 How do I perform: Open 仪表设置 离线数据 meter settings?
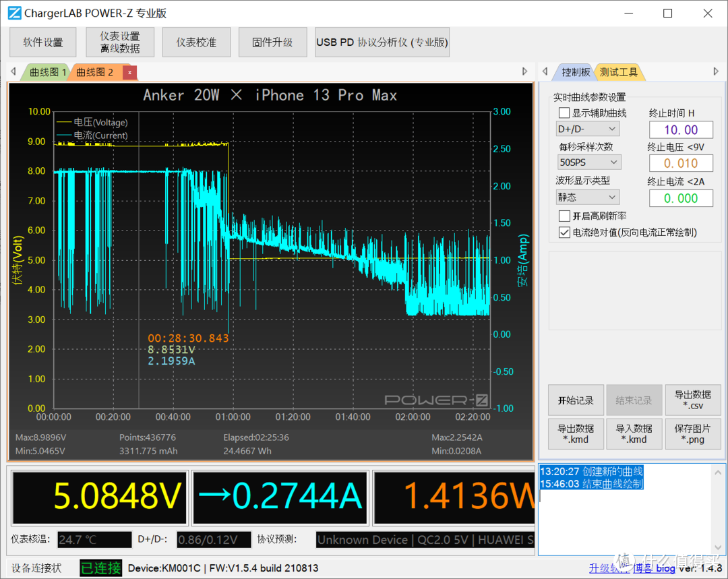[x=120, y=42]
